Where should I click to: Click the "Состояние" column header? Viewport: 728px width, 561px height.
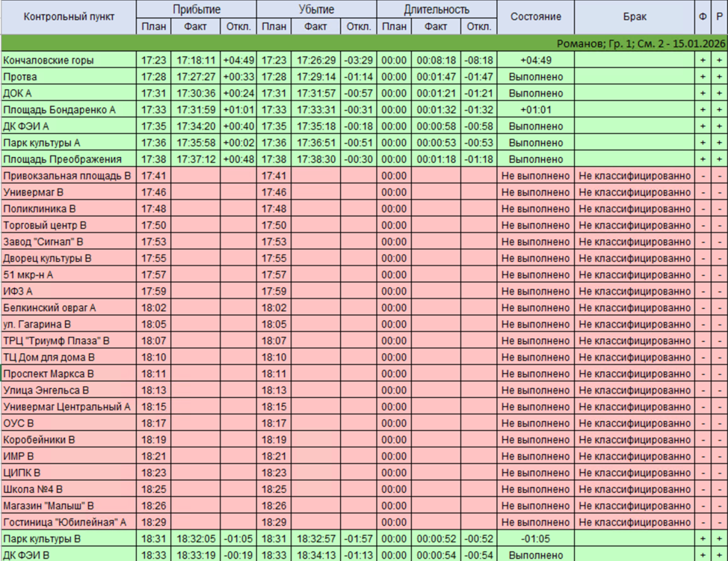coord(535,17)
